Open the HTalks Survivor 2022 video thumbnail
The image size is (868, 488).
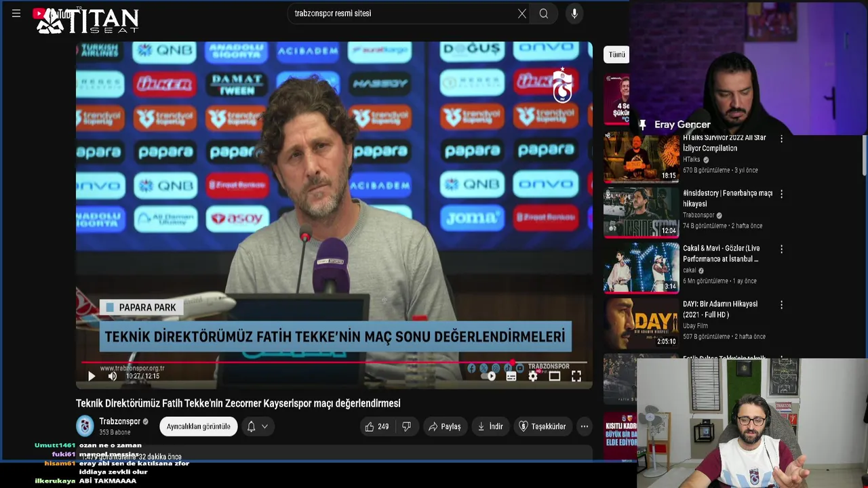click(x=642, y=158)
